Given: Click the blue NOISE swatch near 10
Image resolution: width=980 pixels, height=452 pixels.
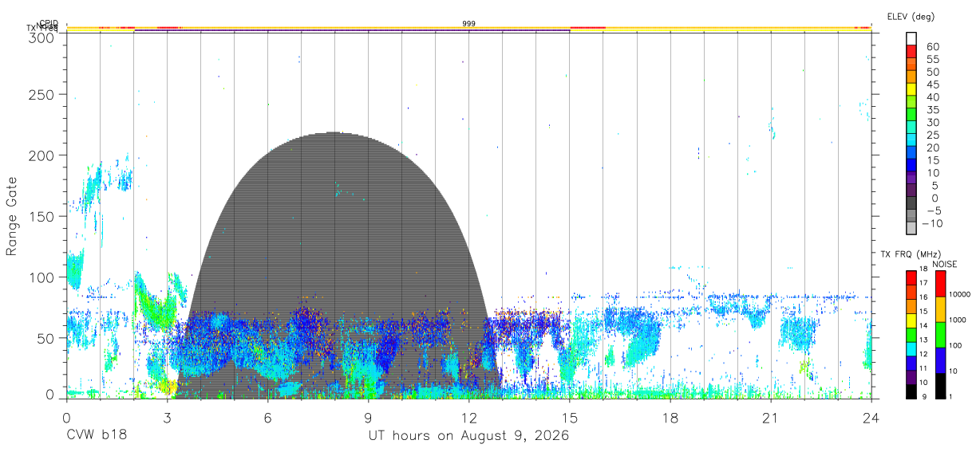Looking at the screenshot, I should tap(941, 360).
